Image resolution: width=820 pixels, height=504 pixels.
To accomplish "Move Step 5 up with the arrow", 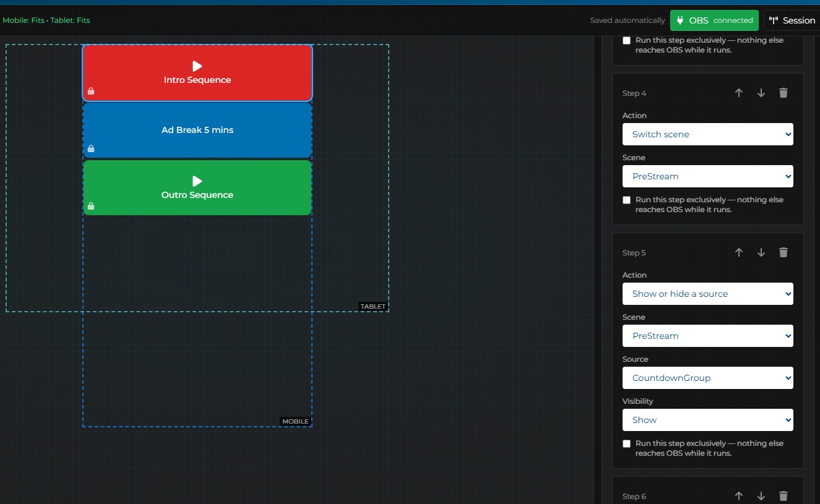I will pos(738,252).
